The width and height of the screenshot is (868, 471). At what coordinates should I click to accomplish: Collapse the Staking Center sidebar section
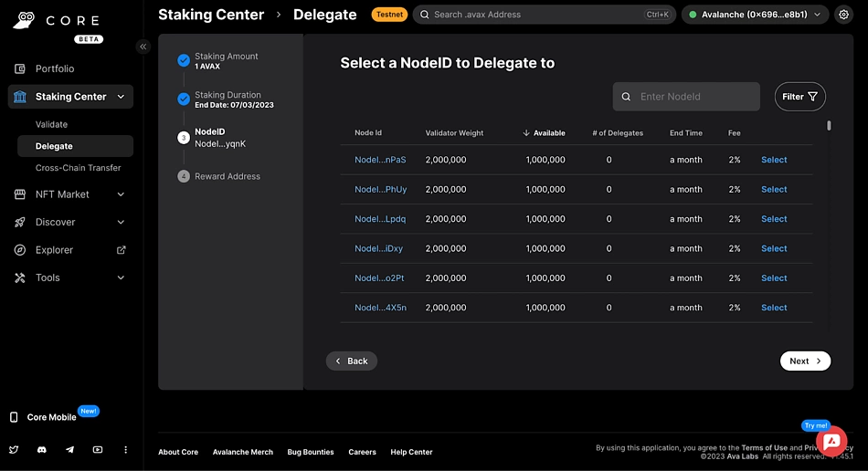coord(121,97)
